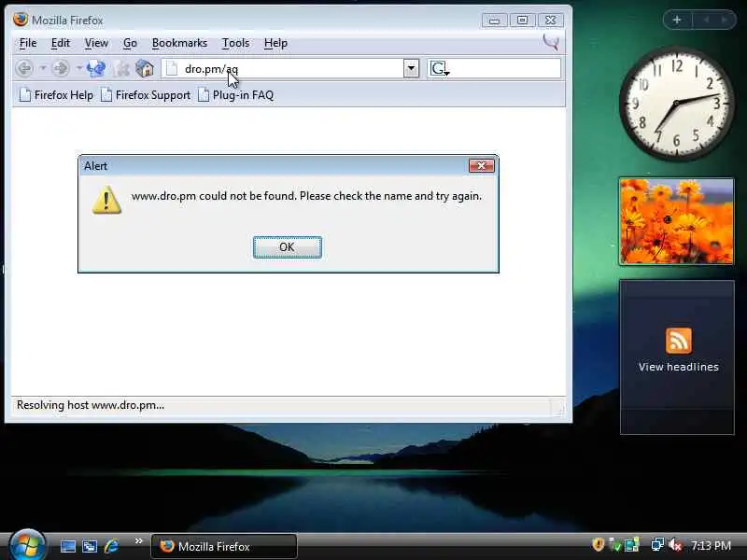Open the Back history dropdown arrow
Image resolution: width=747 pixels, height=560 pixels.
pyautogui.click(x=42, y=68)
